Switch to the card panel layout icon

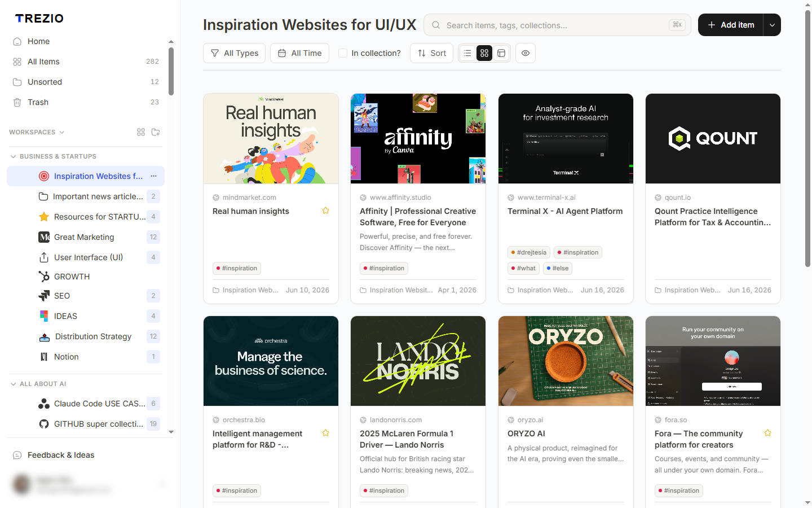point(501,53)
